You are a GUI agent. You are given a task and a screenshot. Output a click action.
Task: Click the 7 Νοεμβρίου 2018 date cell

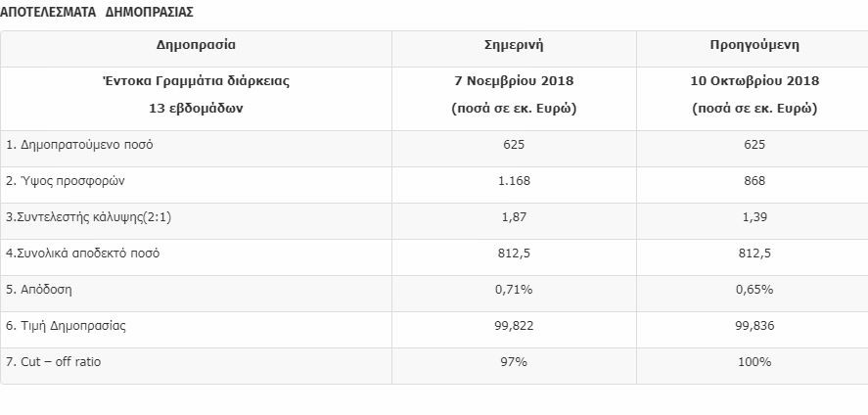(x=514, y=81)
